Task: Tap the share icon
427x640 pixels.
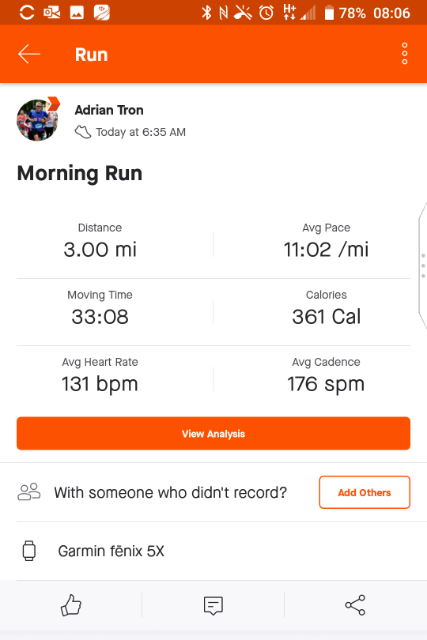Action: (355, 605)
